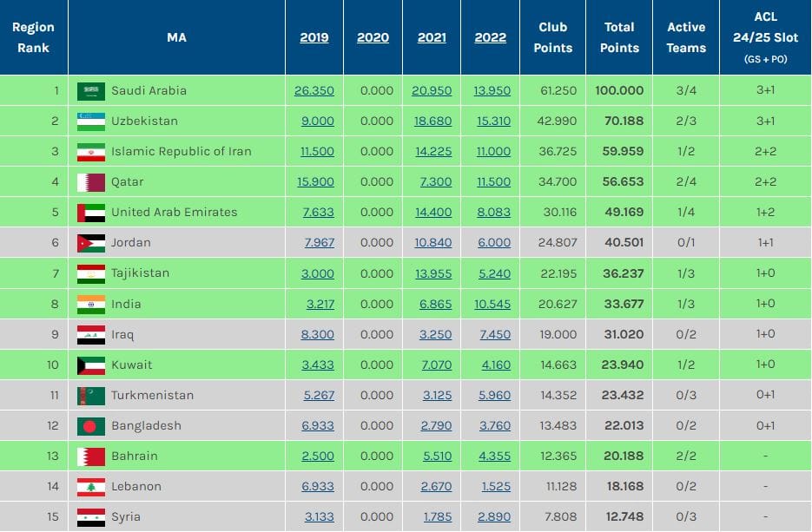Open the 2020 column header link
The height and width of the screenshot is (532, 812).
click(x=373, y=37)
